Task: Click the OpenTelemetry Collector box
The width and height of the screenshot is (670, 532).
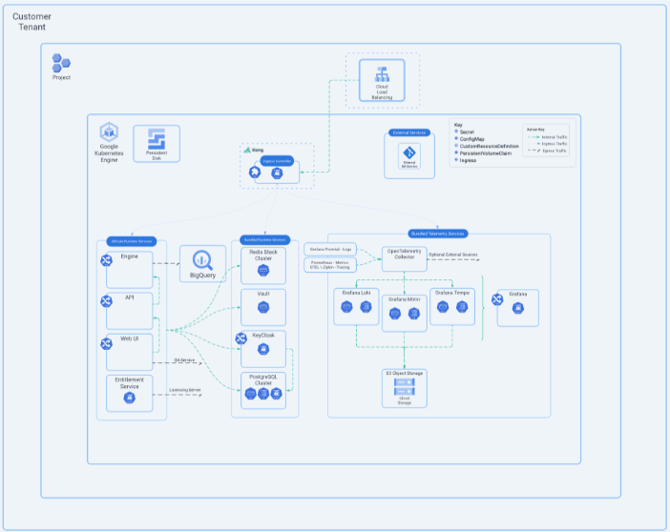Action: 404,259
